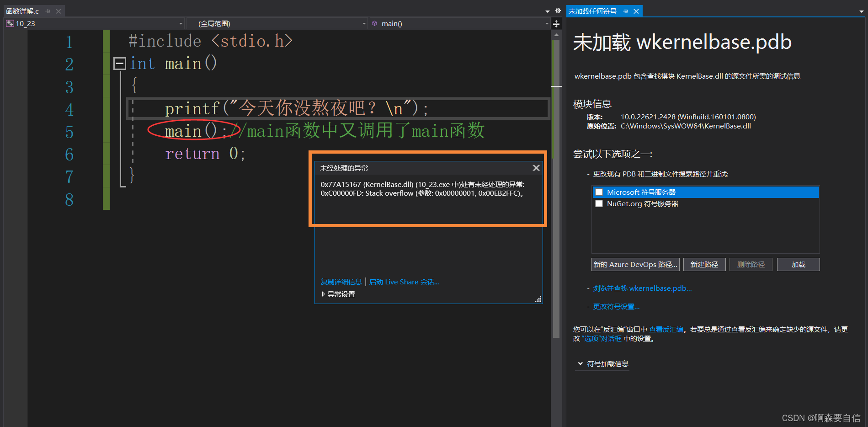This screenshot has width=868, height=427.
Task: Click the 复制详细信息 link
Action: click(341, 282)
